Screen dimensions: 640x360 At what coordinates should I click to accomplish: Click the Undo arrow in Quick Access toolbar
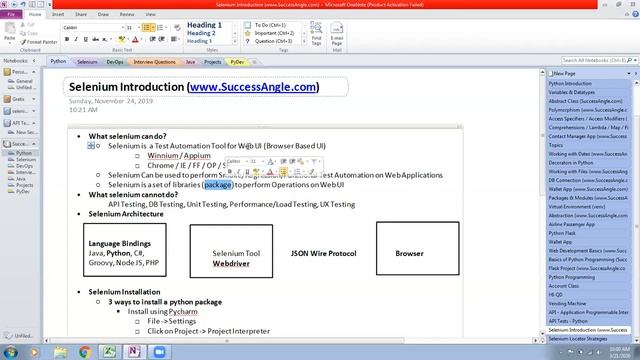[x=24, y=4]
